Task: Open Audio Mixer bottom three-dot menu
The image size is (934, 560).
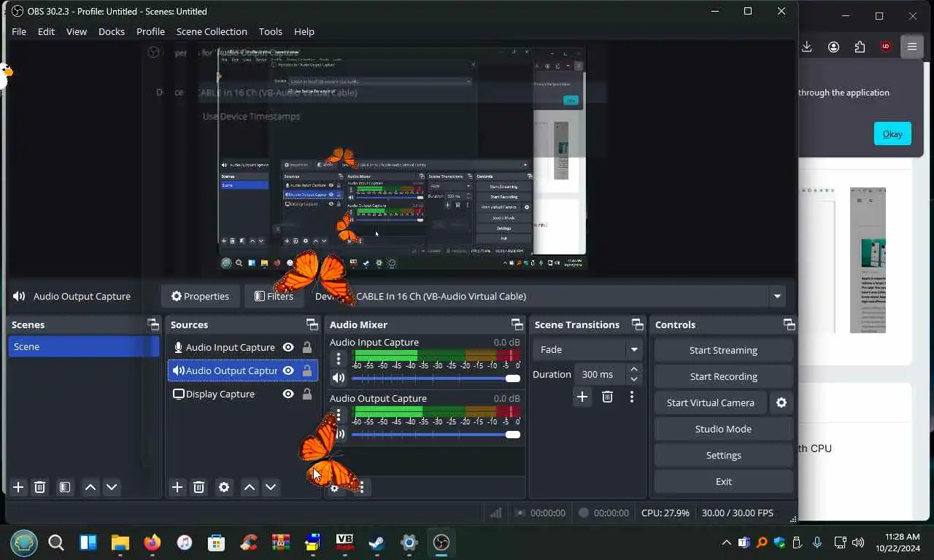Action: point(361,487)
